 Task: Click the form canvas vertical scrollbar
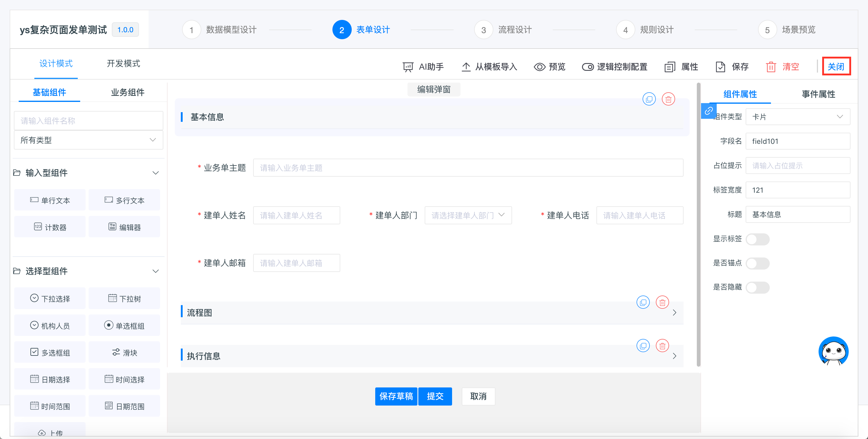click(x=698, y=224)
